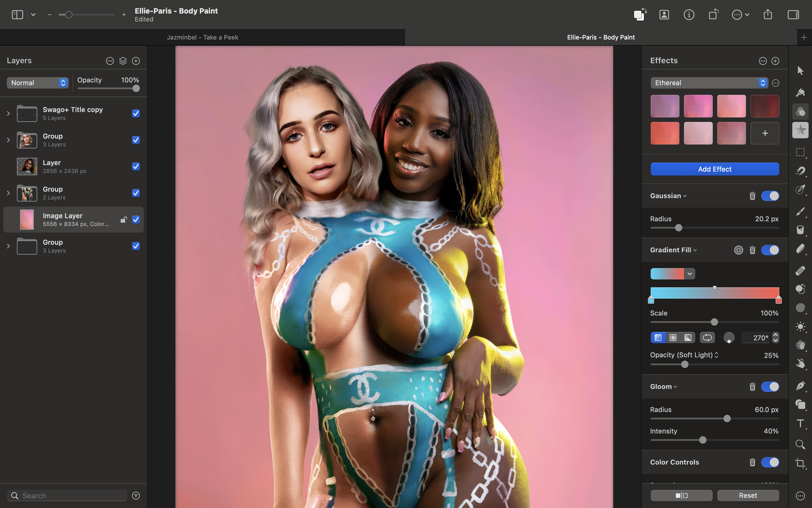Open the Normal blend mode dropdown
This screenshot has width=812, height=508.
[x=37, y=83]
